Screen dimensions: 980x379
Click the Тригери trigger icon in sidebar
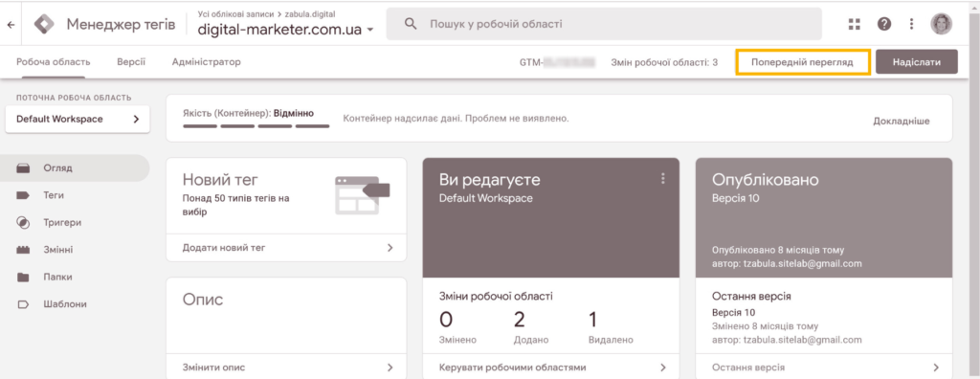click(23, 223)
